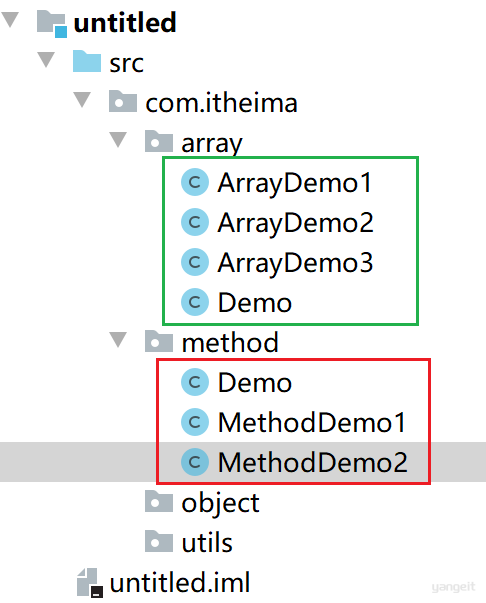This screenshot has height=603, width=486.
Task: Collapse the array package arrow
Action: coord(118,140)
